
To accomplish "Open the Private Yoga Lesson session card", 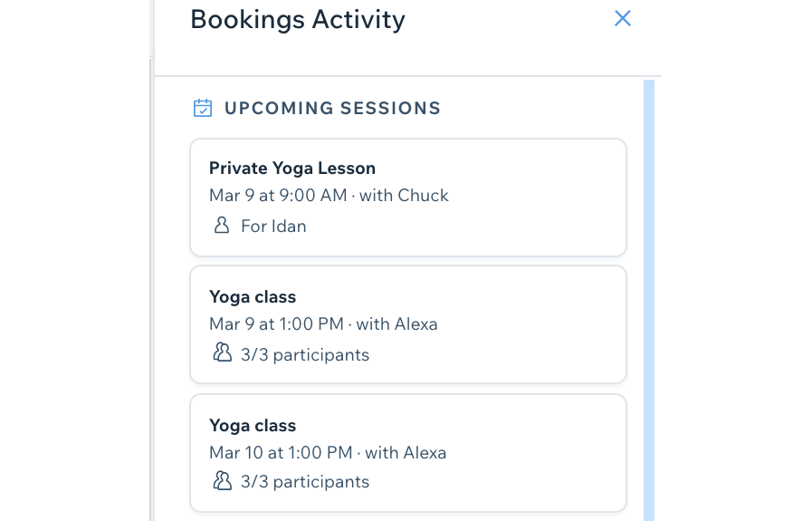I will [408, 198].
